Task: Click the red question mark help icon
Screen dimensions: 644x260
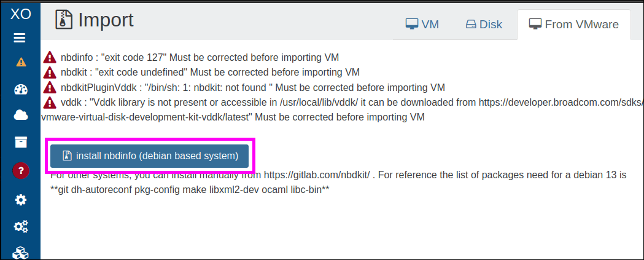Action: (20, 170)
